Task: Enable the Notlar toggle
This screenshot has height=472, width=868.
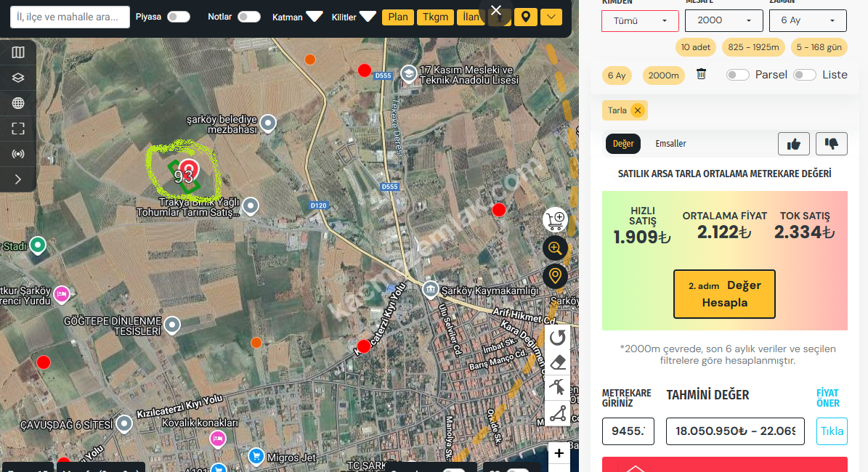Action: (248, 17)
